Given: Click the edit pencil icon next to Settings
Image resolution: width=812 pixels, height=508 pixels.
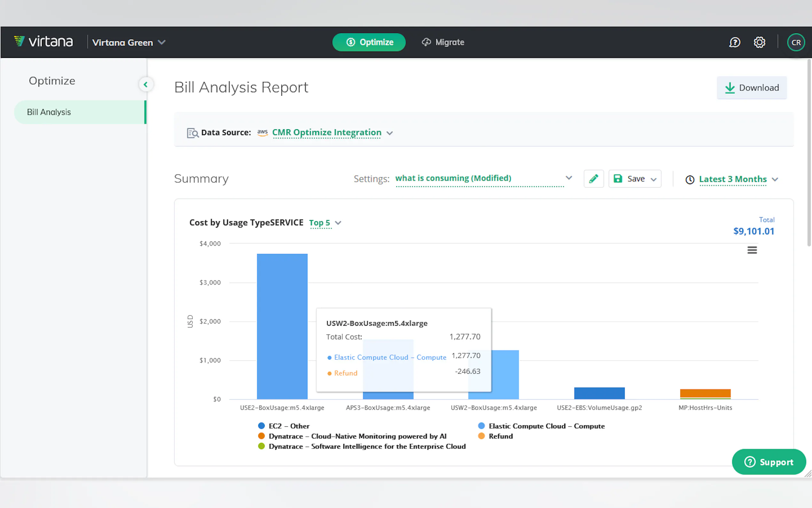Looking at the screenshot, I should coord(593,179).
